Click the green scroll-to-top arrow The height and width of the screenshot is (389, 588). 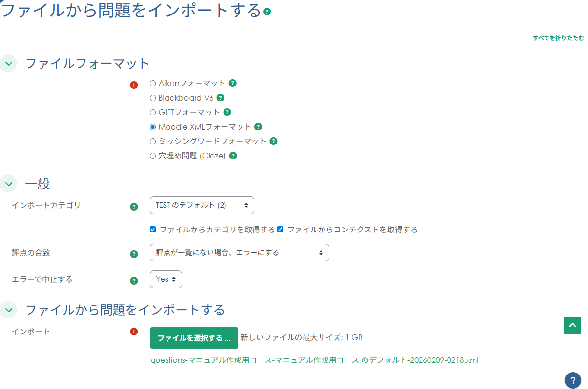(x=572, y=326)
